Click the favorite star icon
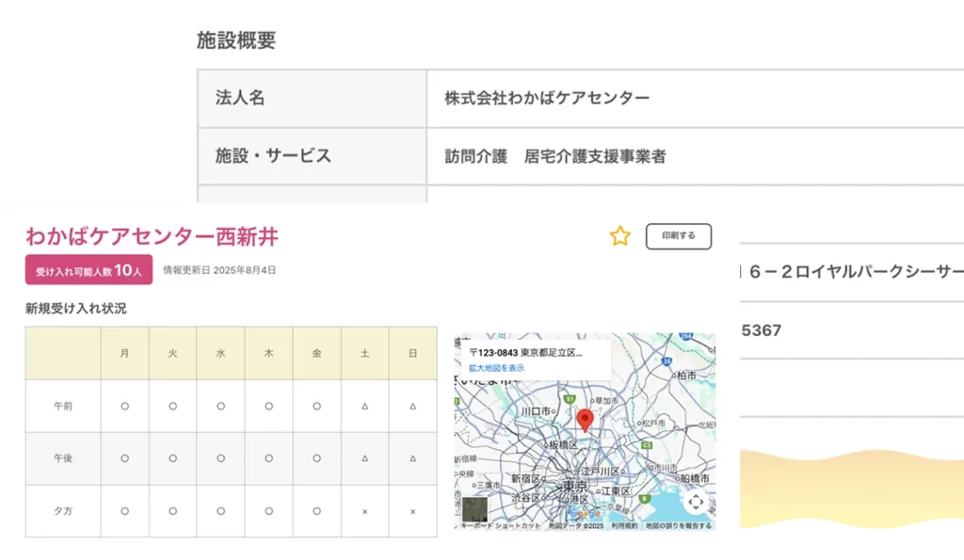Screen dimensions: 964x560 click(x=619, y=236)
